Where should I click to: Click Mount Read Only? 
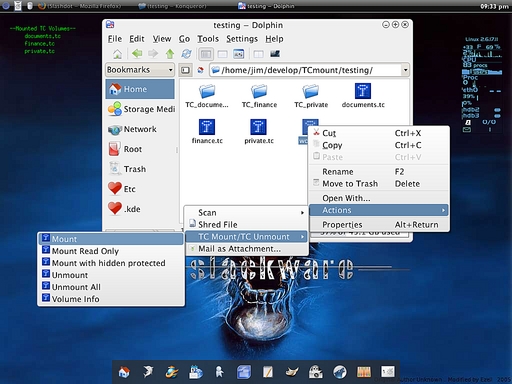[x=111, y=251]
